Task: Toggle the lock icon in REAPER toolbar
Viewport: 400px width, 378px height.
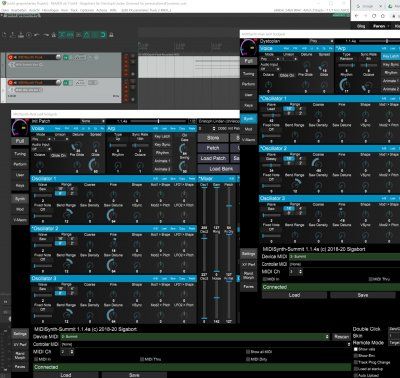Action: (x=111, y=35)
